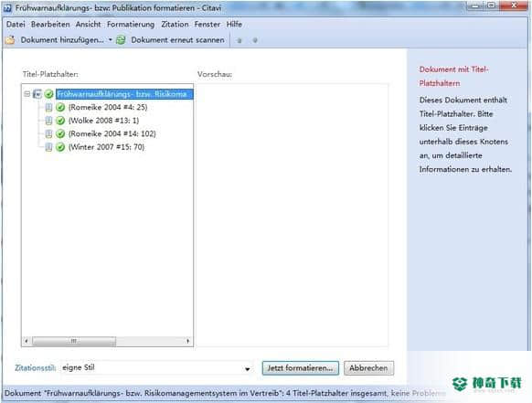The height and width of the screenshot is (403, 532).
Task: Open the Zitationsstil dropdown arrow
Action: (248, 369)
